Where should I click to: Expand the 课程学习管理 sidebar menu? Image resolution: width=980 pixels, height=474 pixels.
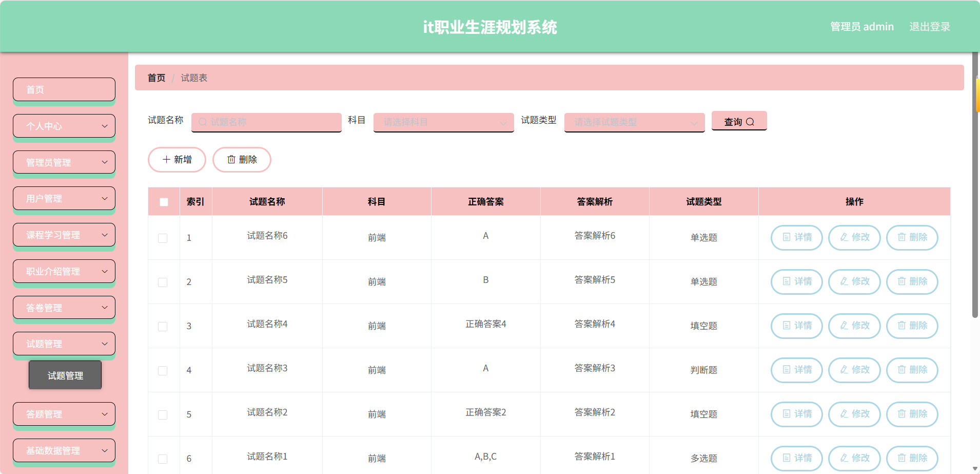(x=64, y=235)
